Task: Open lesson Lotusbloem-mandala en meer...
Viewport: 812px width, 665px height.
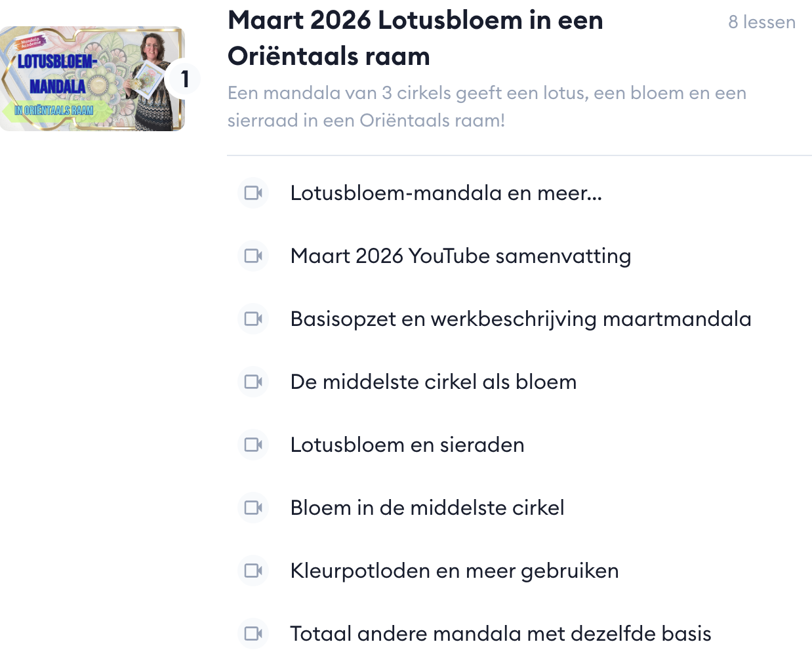Action: [x=446, y=193]
